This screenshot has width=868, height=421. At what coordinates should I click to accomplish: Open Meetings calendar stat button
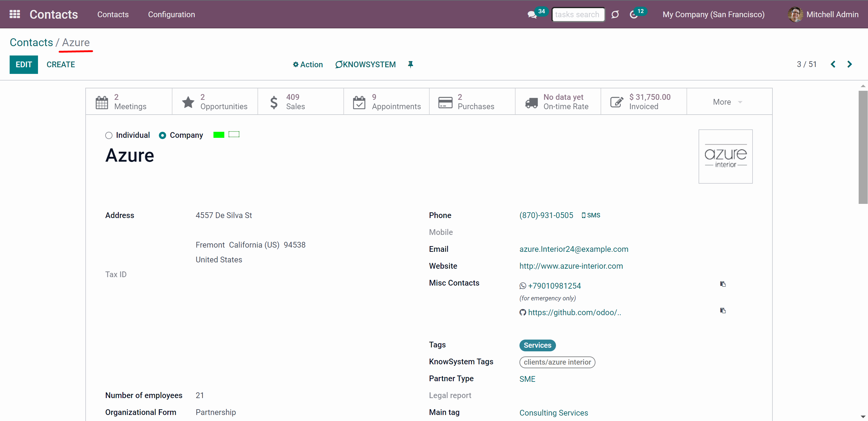pos(129,102)
